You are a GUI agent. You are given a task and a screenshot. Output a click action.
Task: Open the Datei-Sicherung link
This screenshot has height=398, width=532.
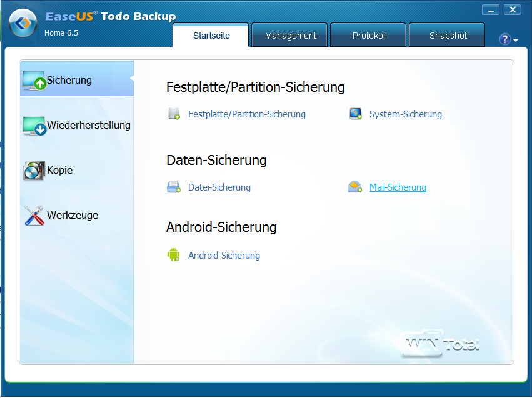(219, 187)
